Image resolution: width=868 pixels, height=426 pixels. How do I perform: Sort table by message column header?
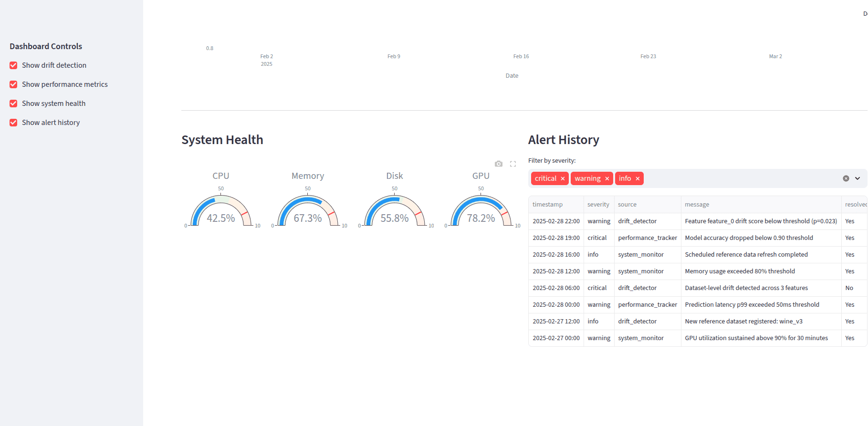(x=761, y=204)
